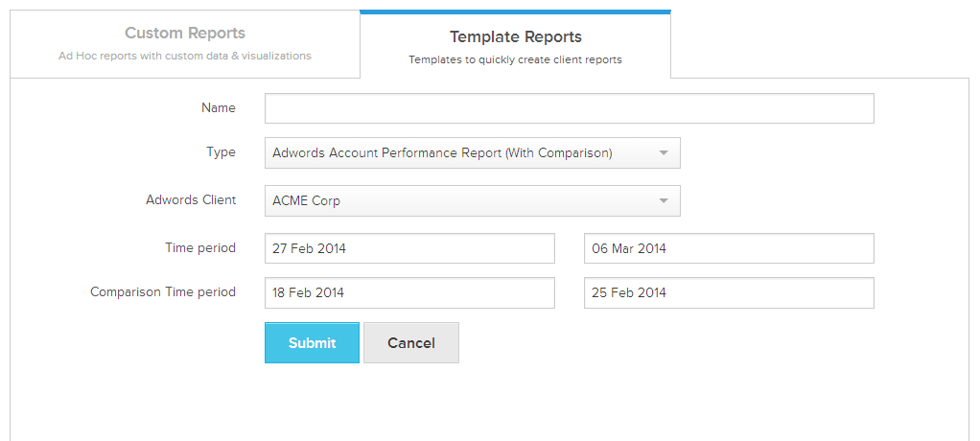Select the Template Reports tab
The image size is (980, 441).
pyautogui.click(x=515, y=46)
